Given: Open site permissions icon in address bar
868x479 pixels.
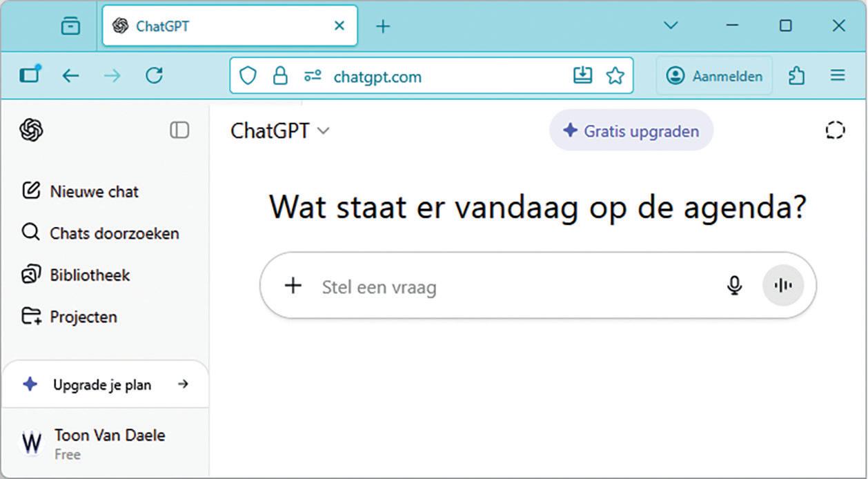Looking at the screenshot, I should click(x=313, y=76).
